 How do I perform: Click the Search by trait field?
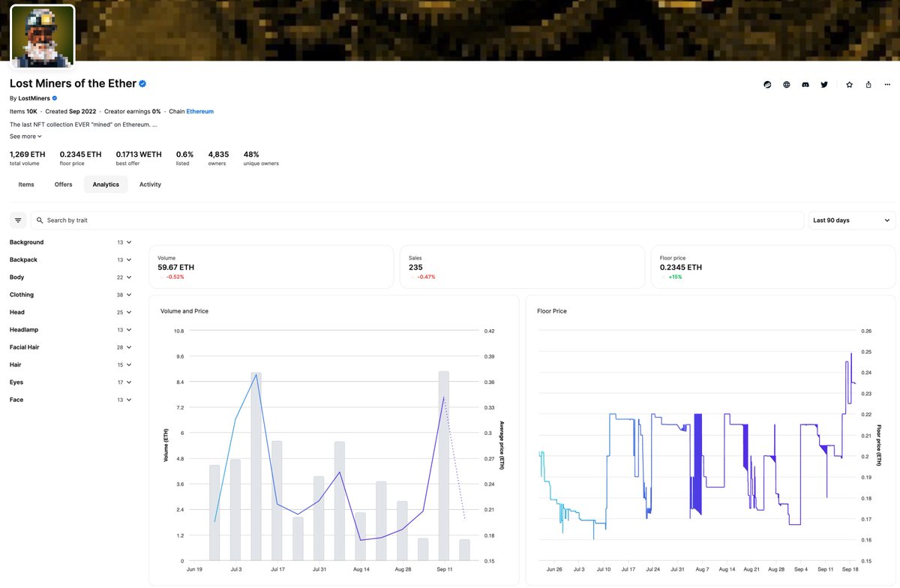[417, 220]
